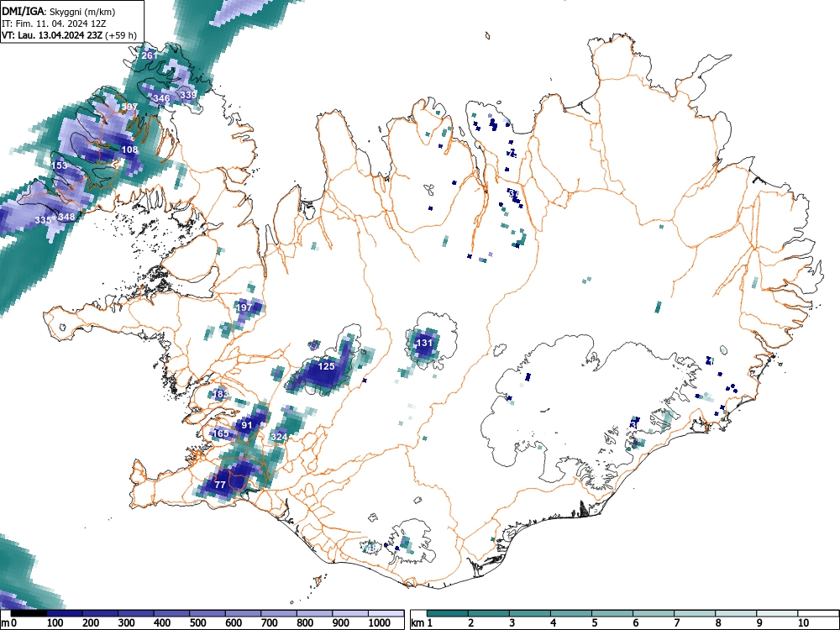Select the map value label '346'

coord(161,98)
